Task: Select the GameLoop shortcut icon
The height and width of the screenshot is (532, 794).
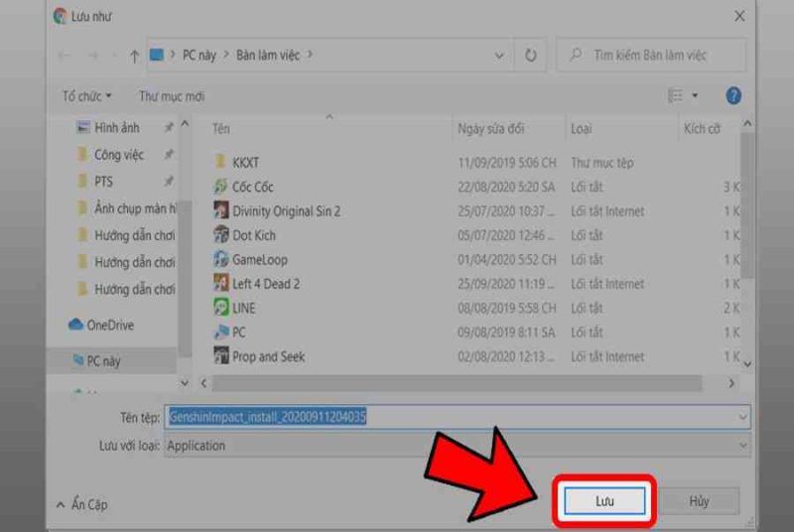Action: tap(220, 259)
